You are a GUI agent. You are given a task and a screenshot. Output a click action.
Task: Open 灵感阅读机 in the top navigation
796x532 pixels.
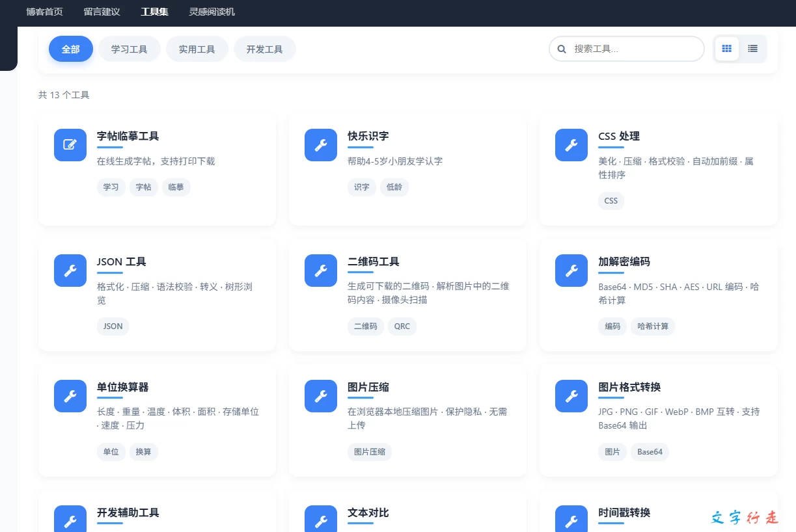tap(212, 12)
